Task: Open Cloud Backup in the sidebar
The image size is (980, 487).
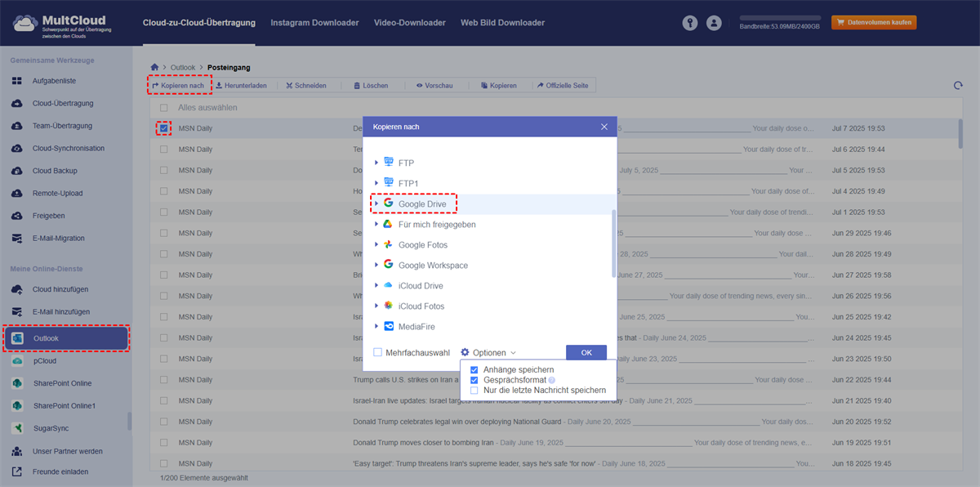Action: pyautogui.click(x=55, y=171)
